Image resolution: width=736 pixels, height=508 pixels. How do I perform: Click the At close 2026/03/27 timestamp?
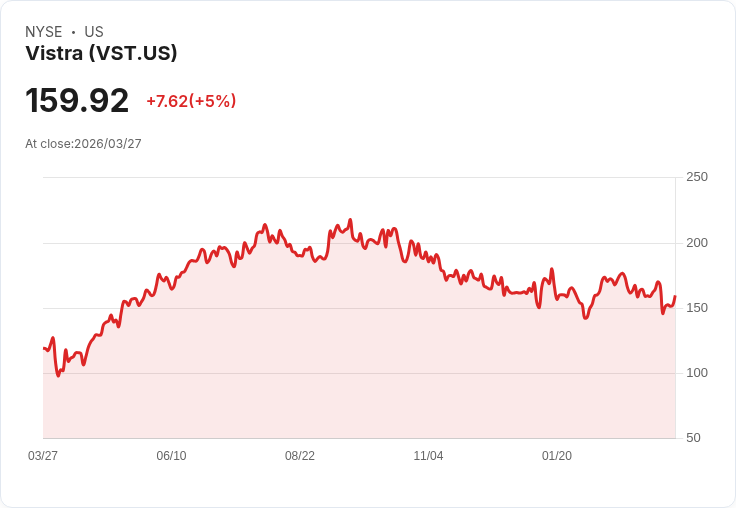[x=83, y=144]
